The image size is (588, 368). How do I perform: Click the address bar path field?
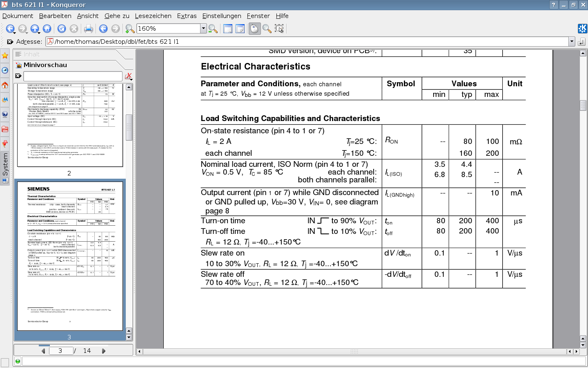(x=307, y=41)
